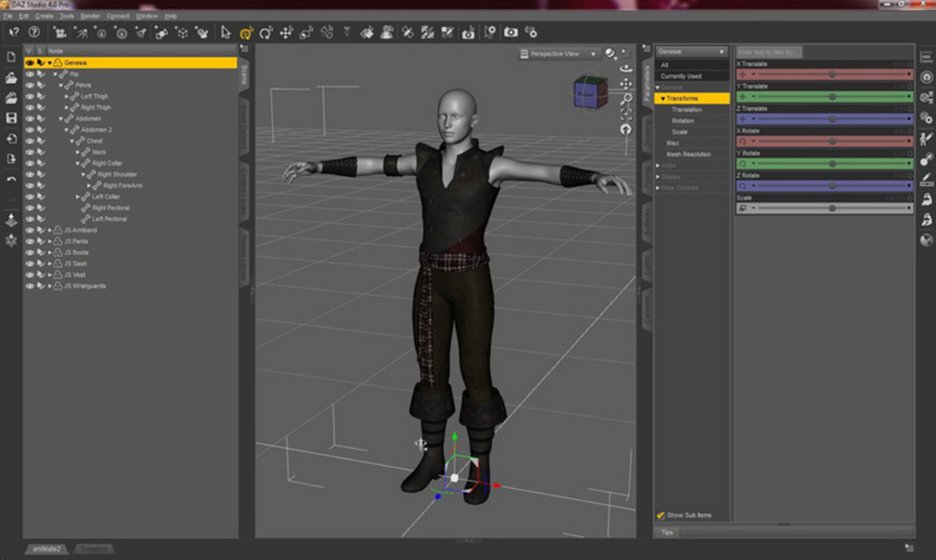Select the Node Selection arrow tool
Image resolution: width=936 pixels, height=560 pixels.
click(227, 32)
